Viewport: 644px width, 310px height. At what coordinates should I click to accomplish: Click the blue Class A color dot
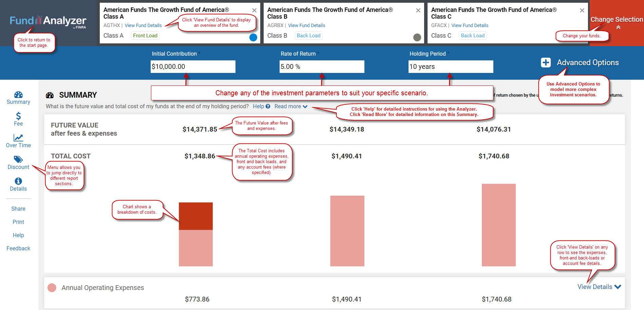[253, 37]
